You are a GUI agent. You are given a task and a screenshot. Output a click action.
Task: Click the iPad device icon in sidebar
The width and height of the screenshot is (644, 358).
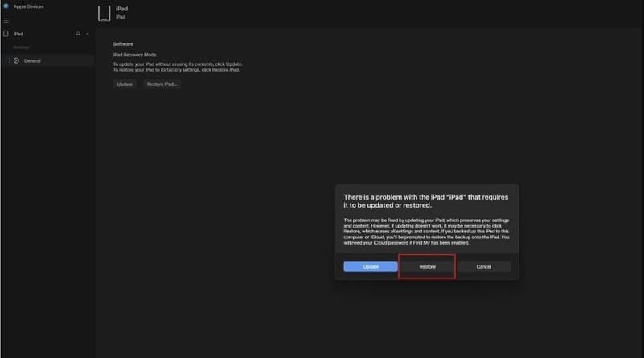click(6, 34)
